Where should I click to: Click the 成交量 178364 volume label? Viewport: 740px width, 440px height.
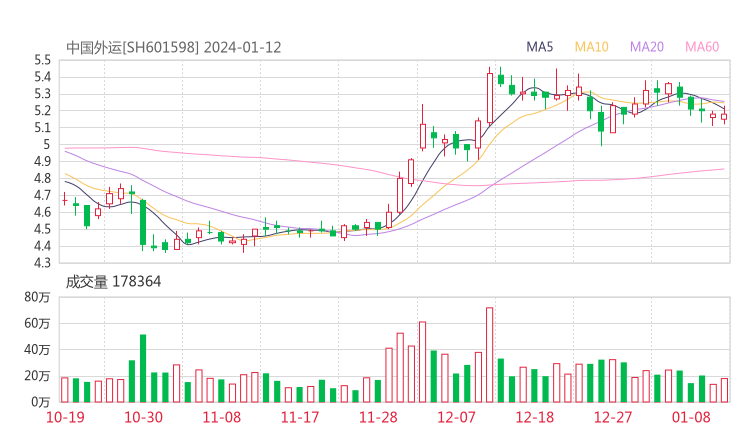coord(113,282)
